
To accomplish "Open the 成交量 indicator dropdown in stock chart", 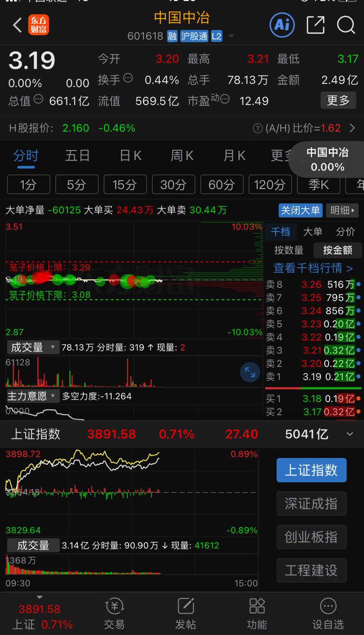I will tap(33, 347).
